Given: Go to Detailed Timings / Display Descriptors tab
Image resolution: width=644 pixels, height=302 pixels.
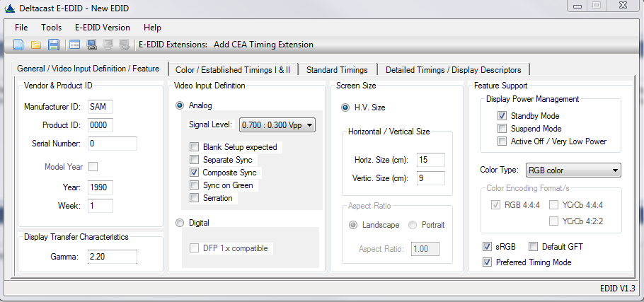Looking at the screenshot, I should coord(453,70).
